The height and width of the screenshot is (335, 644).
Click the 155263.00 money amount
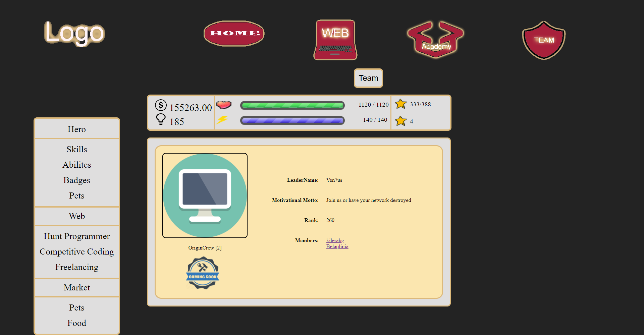191,108
